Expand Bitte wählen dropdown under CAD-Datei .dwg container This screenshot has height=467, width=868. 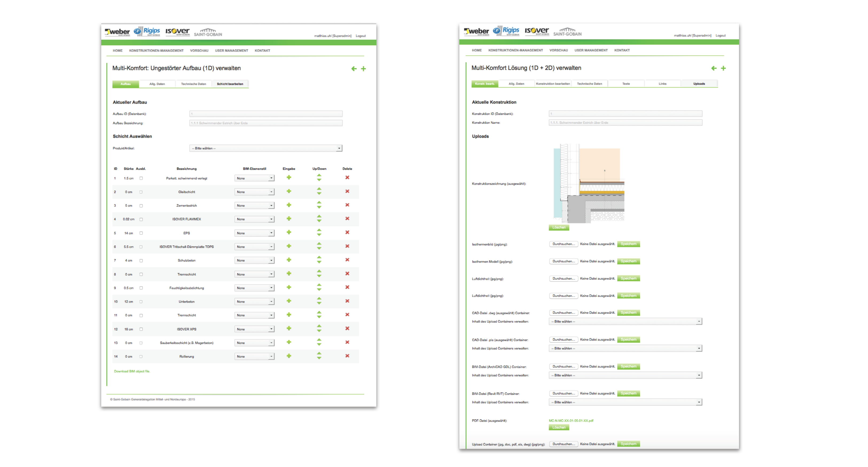click(x=625, y=321)
